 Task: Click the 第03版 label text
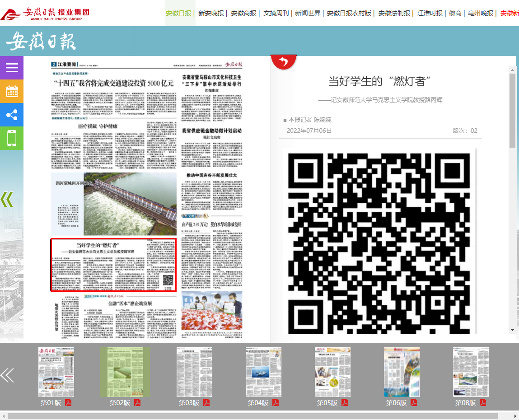coord(189,403)
